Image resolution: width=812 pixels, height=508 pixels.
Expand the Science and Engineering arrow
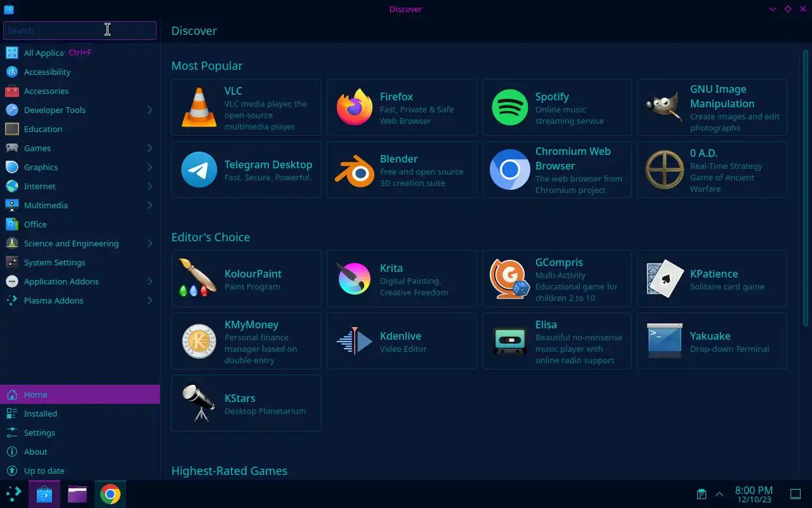[150, 243]
